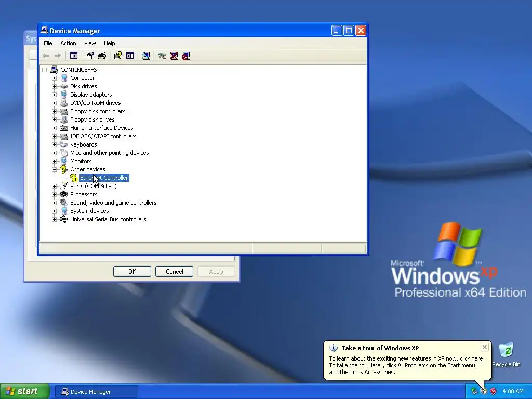Image resolution: width=532 pixels, height=399 pixels.
Task: Click OK in the System Properties window
Action: 132,271
